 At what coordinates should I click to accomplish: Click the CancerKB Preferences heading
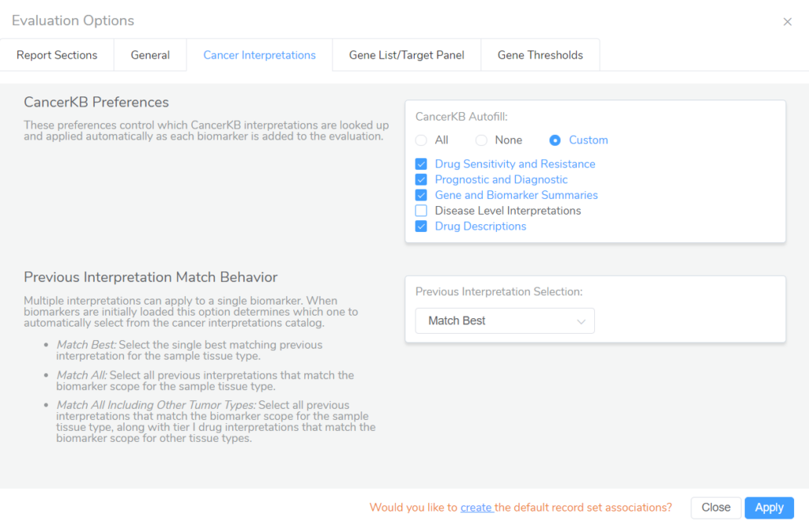(x=96, y=102)
